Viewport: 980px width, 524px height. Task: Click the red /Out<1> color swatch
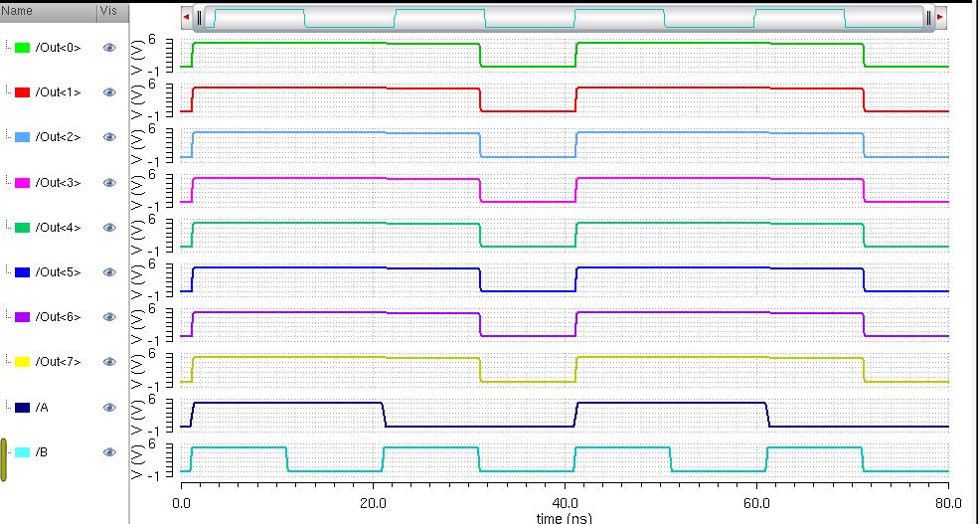pyautogui.click(x=23, y=92)
